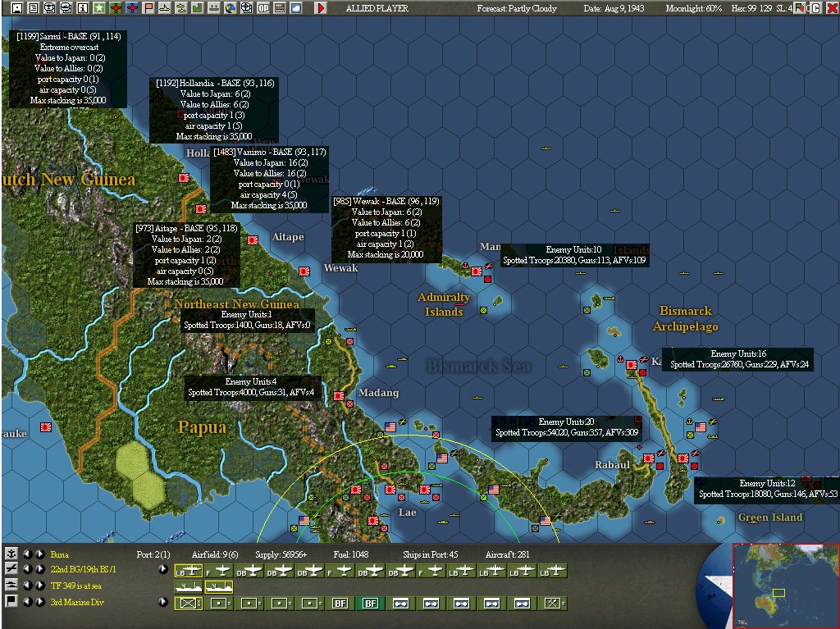The image size is (840, 629).
Task: Next land unit arrow for 3rd Marine Div
Action: [39, 601]
